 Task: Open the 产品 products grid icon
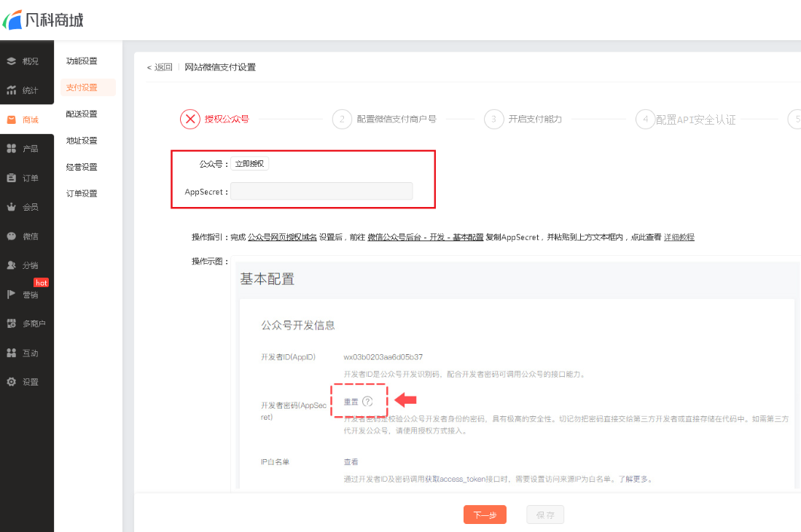tap(11, 149)
